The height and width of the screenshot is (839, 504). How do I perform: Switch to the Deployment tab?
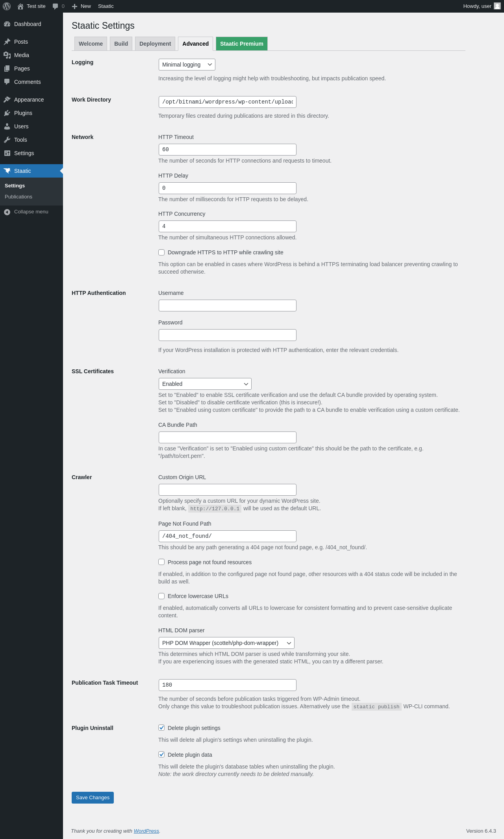click(x=155, y=44)
